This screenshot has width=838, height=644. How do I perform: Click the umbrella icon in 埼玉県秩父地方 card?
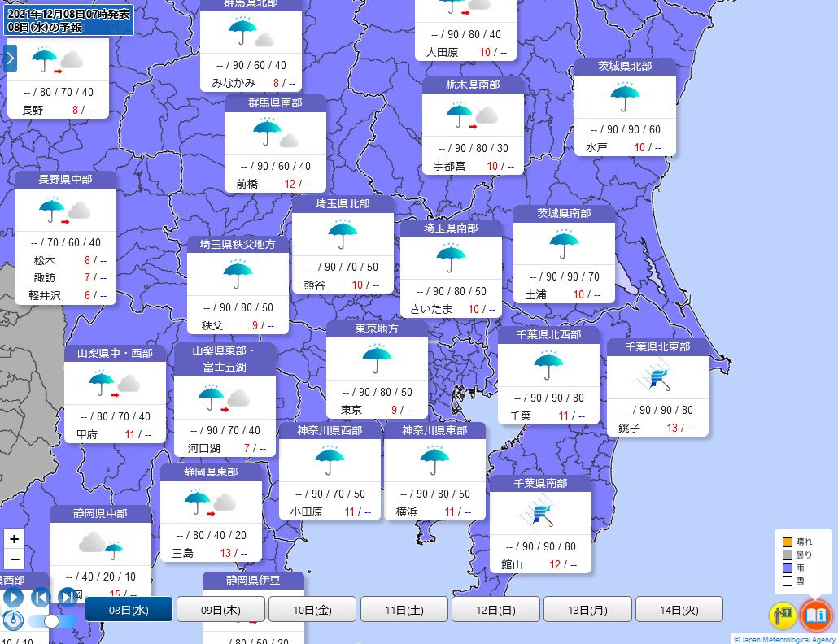pos(238,275)
